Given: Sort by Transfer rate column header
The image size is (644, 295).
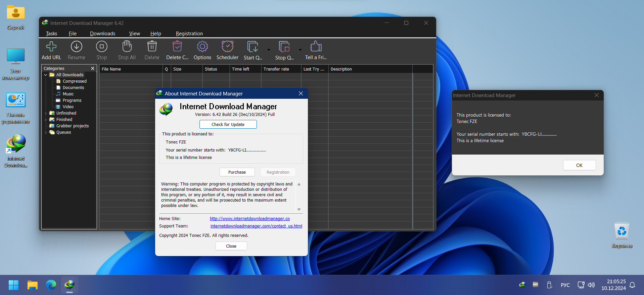Looking at the screenshot, I should [x=281, y=69].
